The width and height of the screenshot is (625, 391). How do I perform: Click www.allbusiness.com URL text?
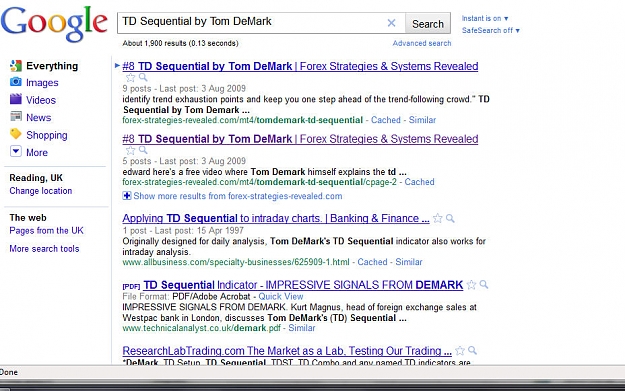236,262
